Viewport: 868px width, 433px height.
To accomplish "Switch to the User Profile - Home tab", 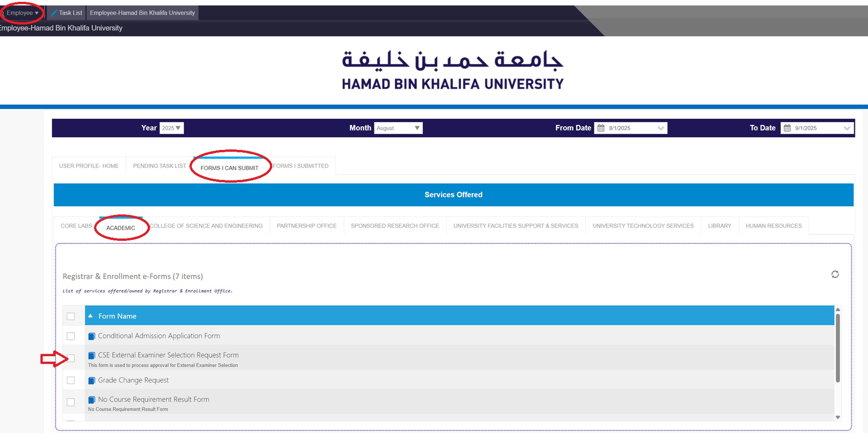I will coord(89,166).
